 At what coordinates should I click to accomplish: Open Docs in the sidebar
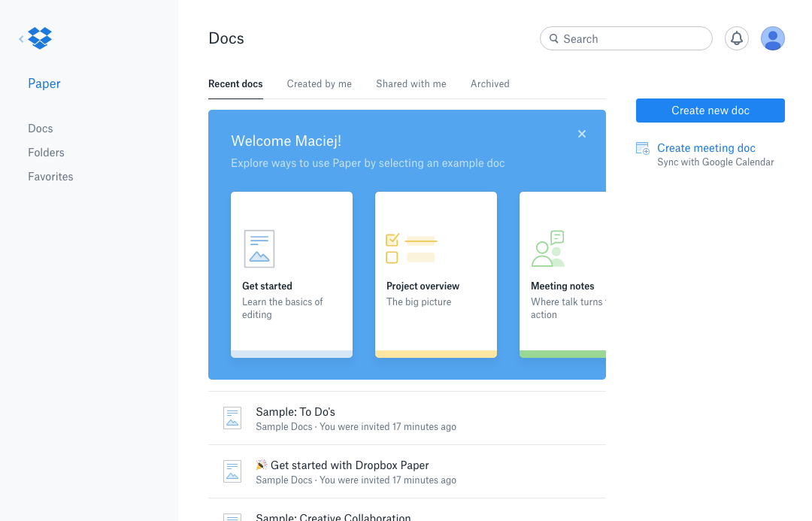41,129
